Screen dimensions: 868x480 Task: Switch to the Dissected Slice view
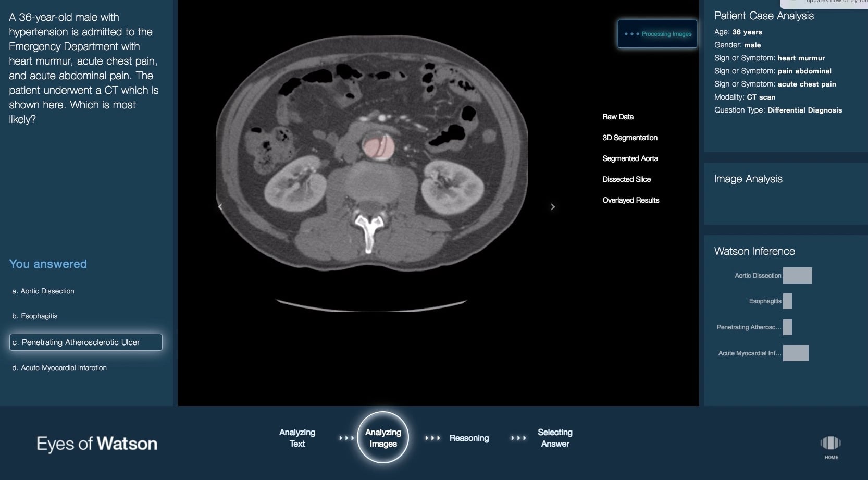[x=626, y=179]
